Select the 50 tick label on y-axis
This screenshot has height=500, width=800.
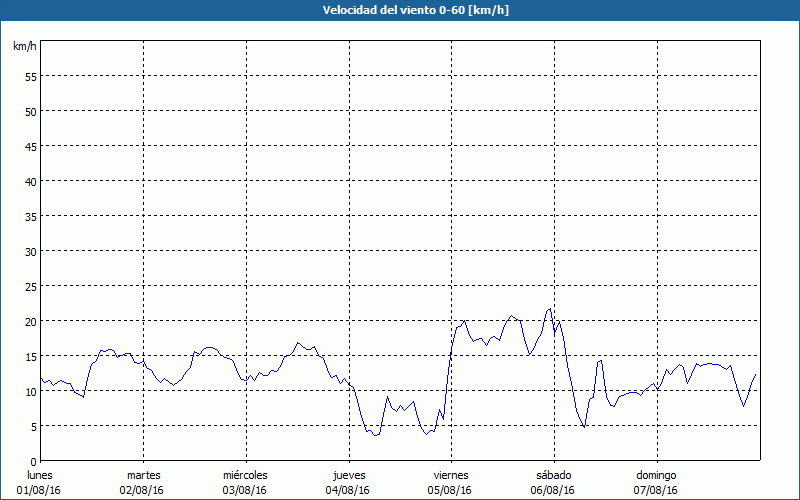30,111
